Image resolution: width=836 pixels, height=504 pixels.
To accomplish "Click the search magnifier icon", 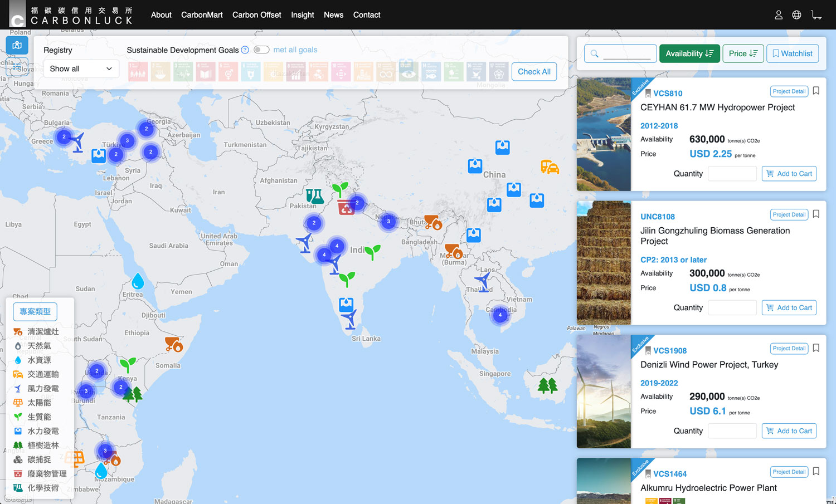I will tap(595, 53).
